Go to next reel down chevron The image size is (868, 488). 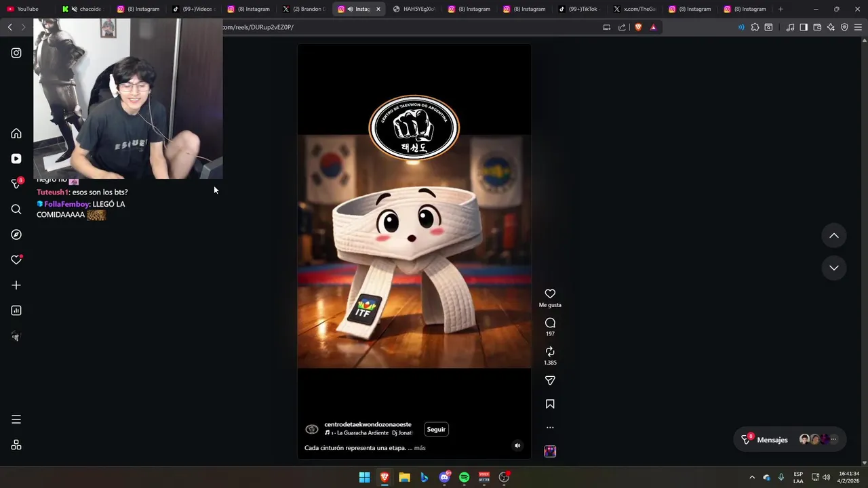(834, 268)
